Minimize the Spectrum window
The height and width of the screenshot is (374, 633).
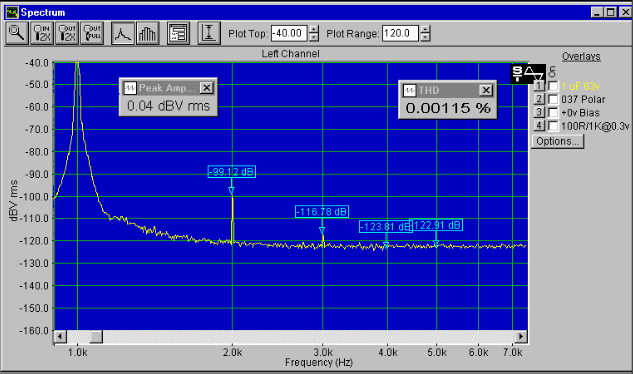(598, 13)
